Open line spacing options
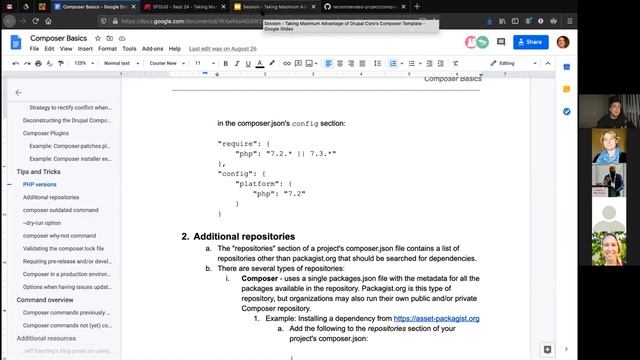640x360 pixels. tap(378, 63)
